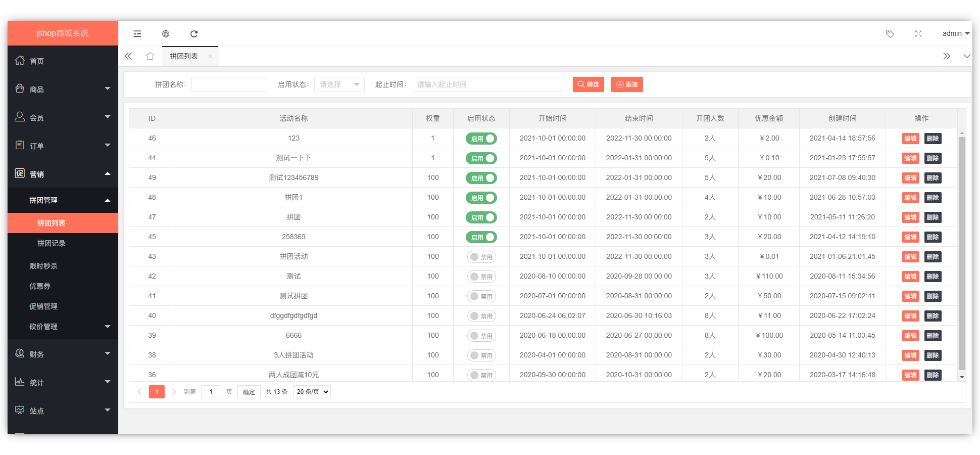Enable the switch for dfggdfgdfgdfgd
The image size is (980, 455).
481,316
